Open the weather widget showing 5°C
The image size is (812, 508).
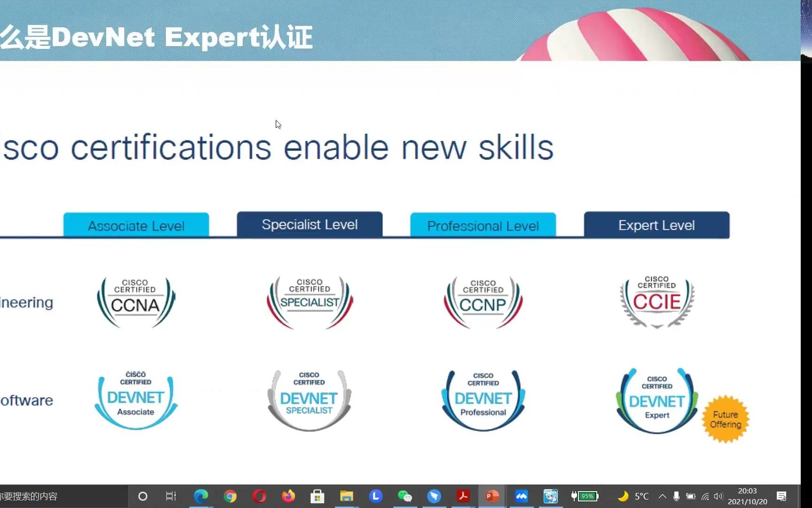(x=633, y=496)
